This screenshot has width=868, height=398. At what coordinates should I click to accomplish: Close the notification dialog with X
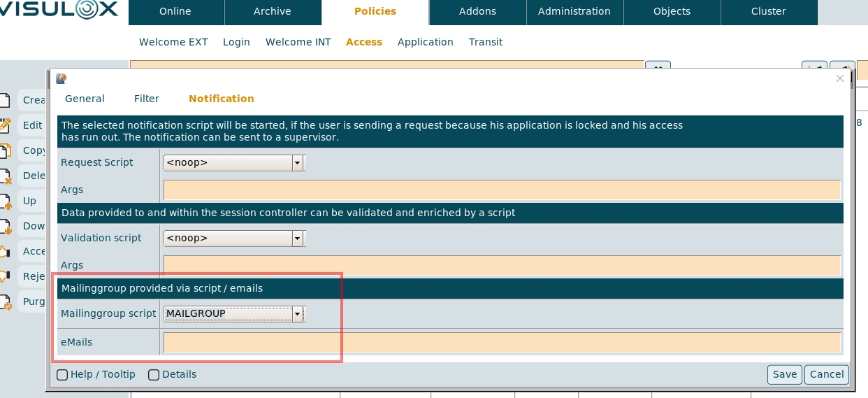840,79
